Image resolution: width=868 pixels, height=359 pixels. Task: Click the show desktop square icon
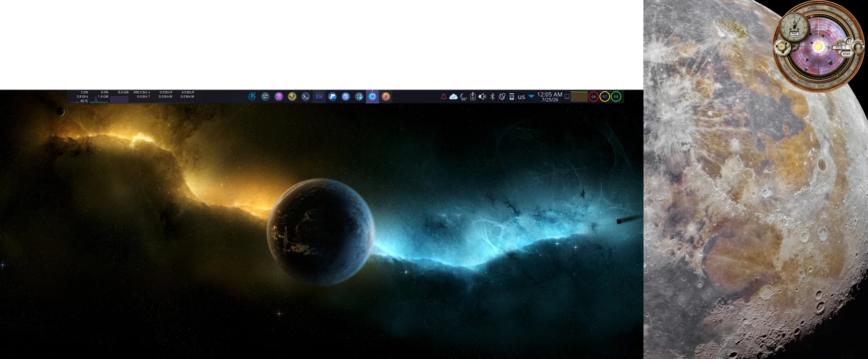pos(567,96)
